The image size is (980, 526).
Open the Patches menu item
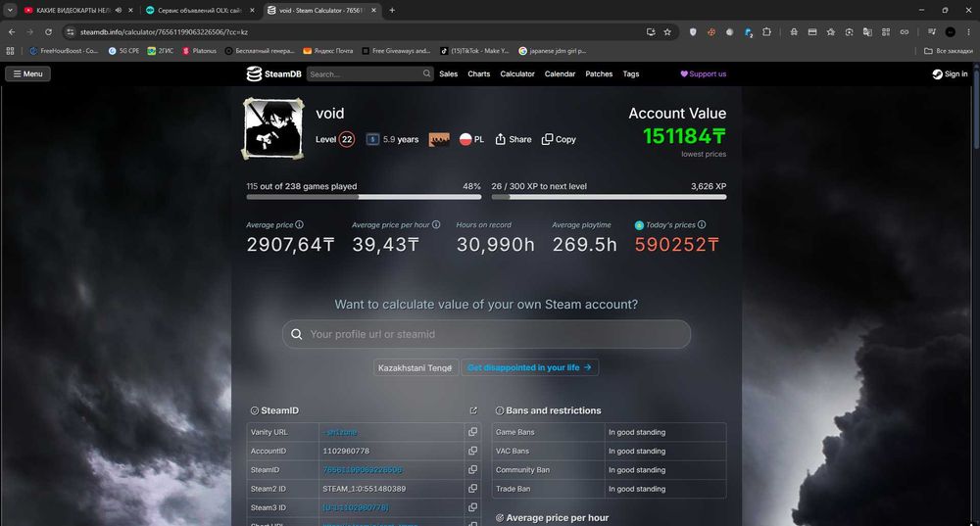click(599, 73)
